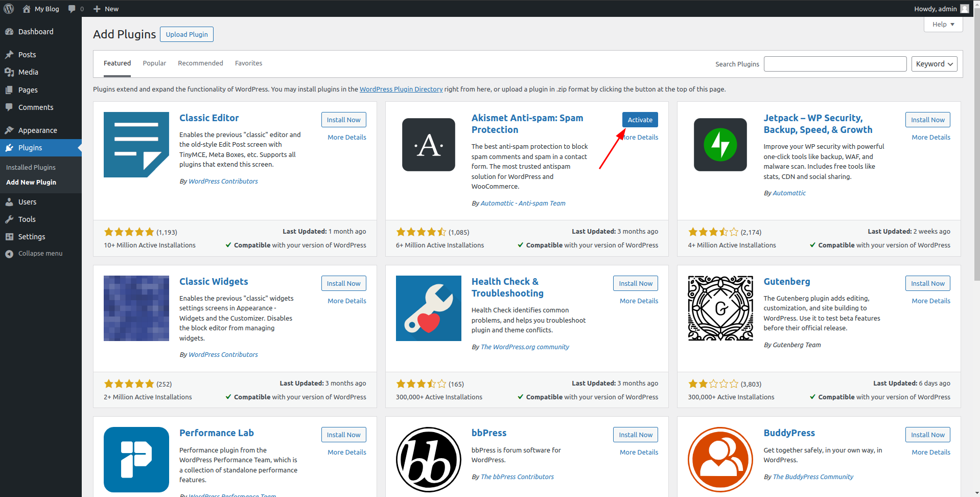Install the Jetpack plugin

[927, 120]
